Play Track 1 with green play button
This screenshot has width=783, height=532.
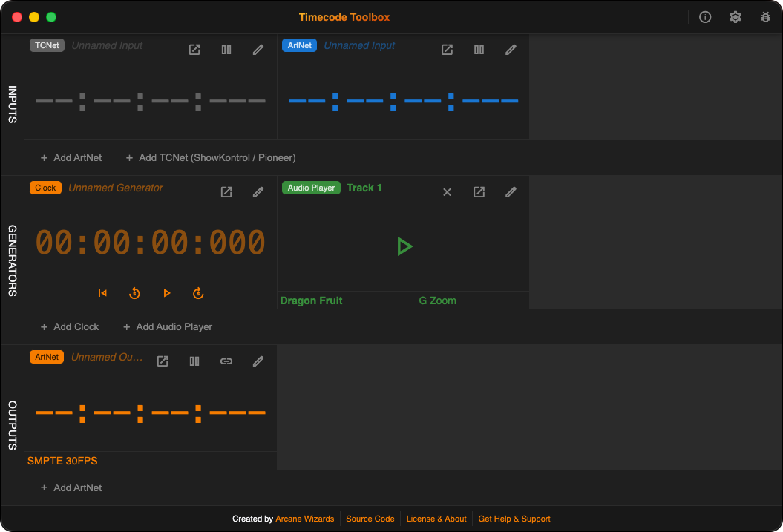click(404, 246)
